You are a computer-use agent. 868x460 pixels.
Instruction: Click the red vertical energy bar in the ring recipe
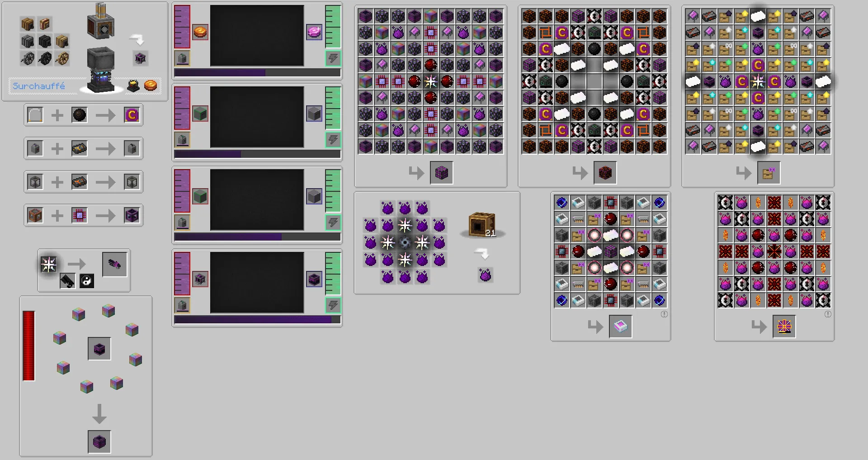(29, 346)
